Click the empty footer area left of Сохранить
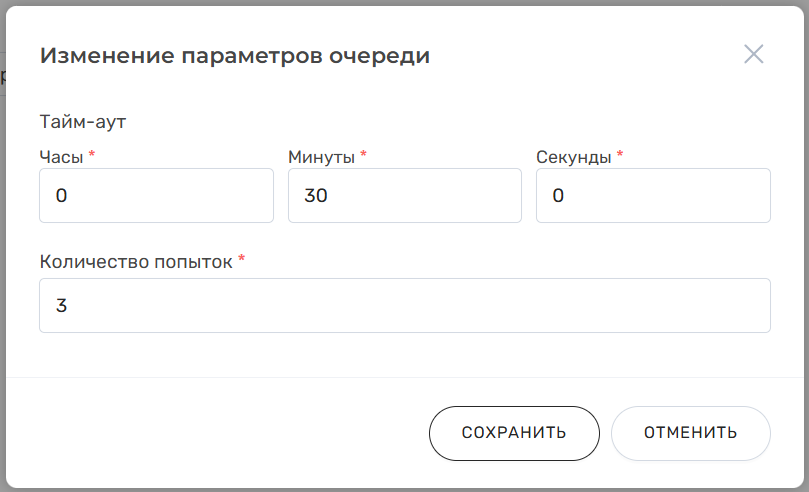Viewport: 809px width, 492px height. click(220, 433)
